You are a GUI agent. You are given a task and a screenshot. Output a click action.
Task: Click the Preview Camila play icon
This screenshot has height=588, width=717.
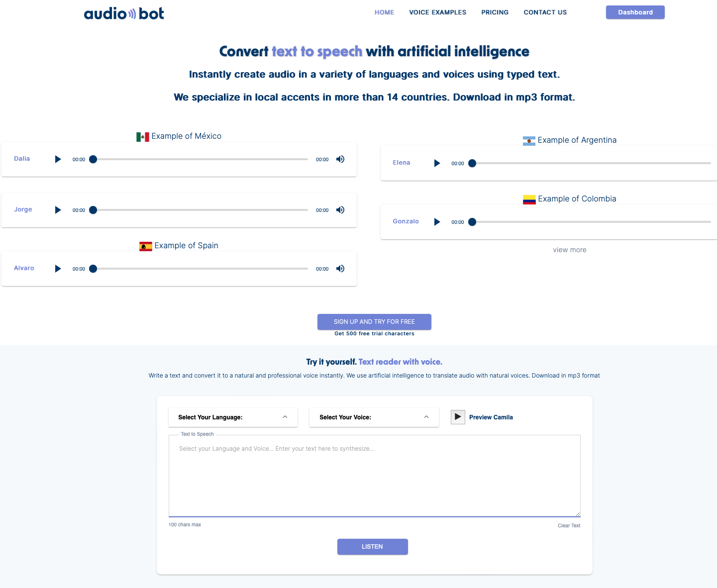457,417
